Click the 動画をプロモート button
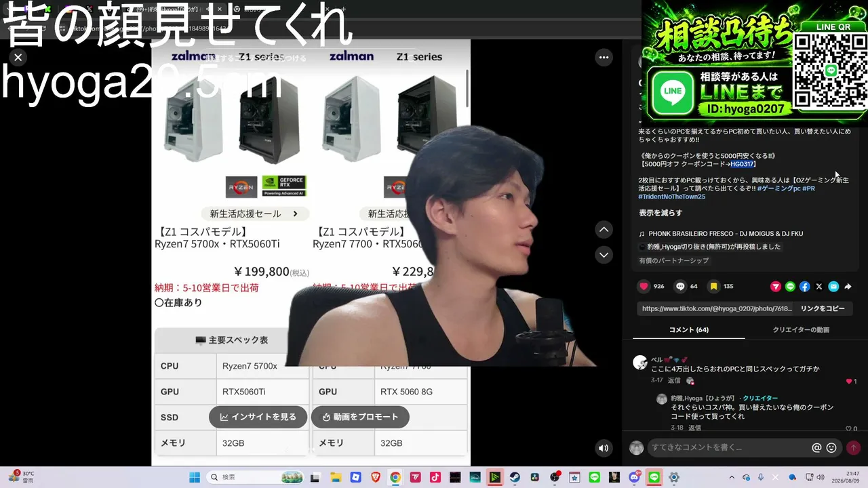The width and height of the screenshot is (868, 488). coord(360,417)
